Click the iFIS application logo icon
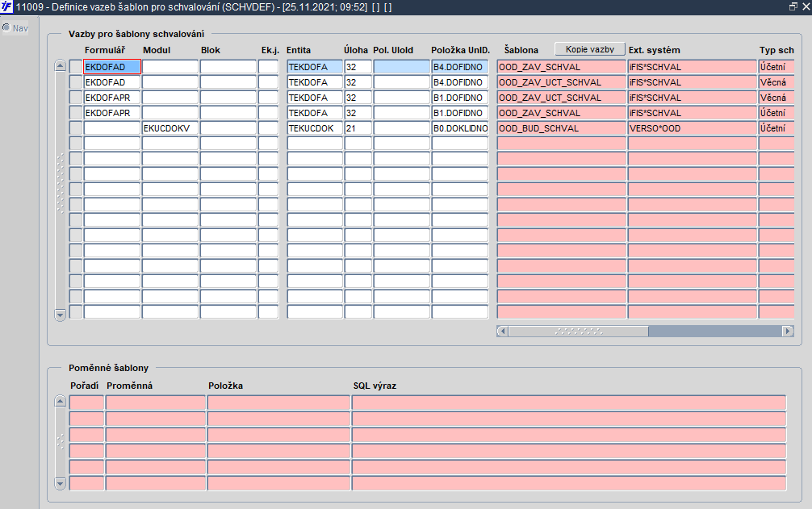812x509 pixels. (x=7, y=6)
